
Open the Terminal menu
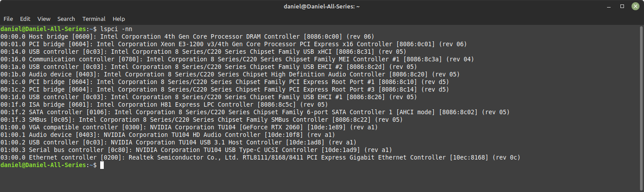click(94, 19)
